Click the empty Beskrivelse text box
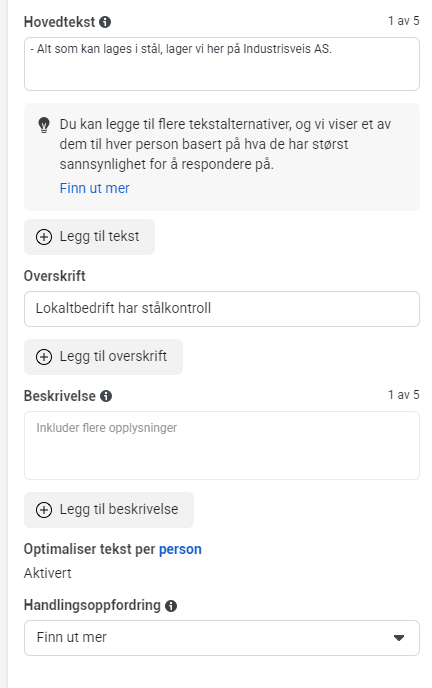 [x=222, y=445]
